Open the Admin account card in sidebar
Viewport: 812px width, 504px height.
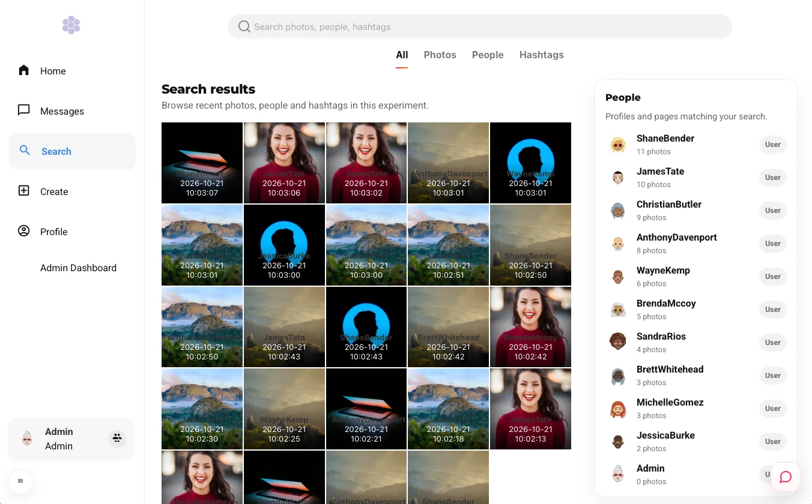(71, 439)
